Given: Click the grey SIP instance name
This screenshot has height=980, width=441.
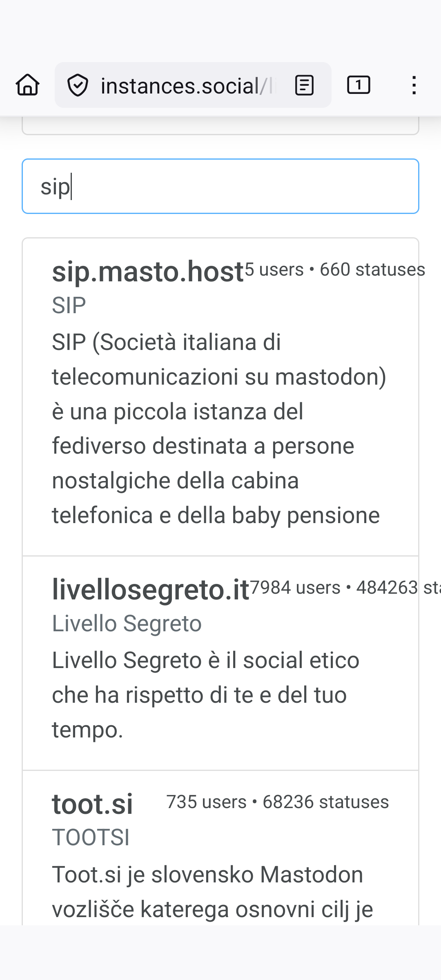Looking at the screenshot, I should [69, 305].
